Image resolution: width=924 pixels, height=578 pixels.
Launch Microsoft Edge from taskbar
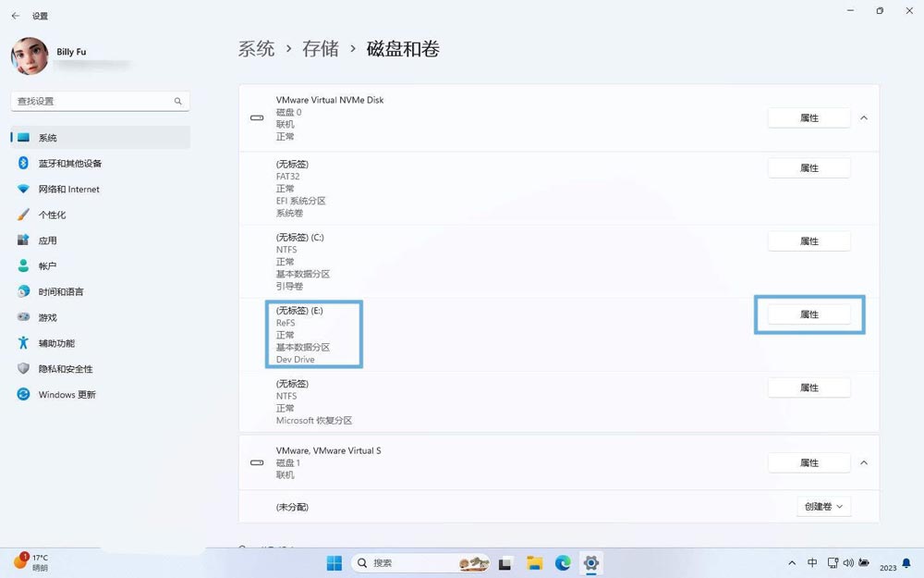pyautogui.click(x=562, y=562)
